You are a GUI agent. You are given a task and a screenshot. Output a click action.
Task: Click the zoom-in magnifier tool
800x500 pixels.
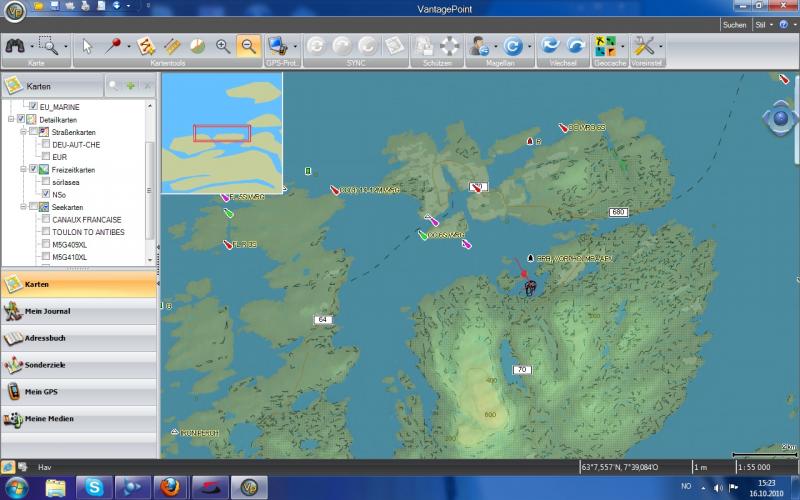click(x=223, y=46)
